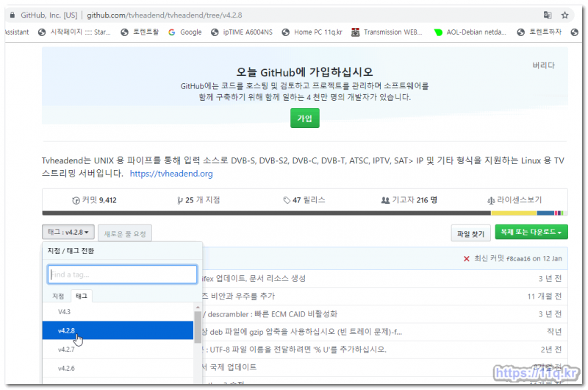Select tag v4.2.8 from the list
The width and height of the screenshot is (588, 390).
point(118,330)
